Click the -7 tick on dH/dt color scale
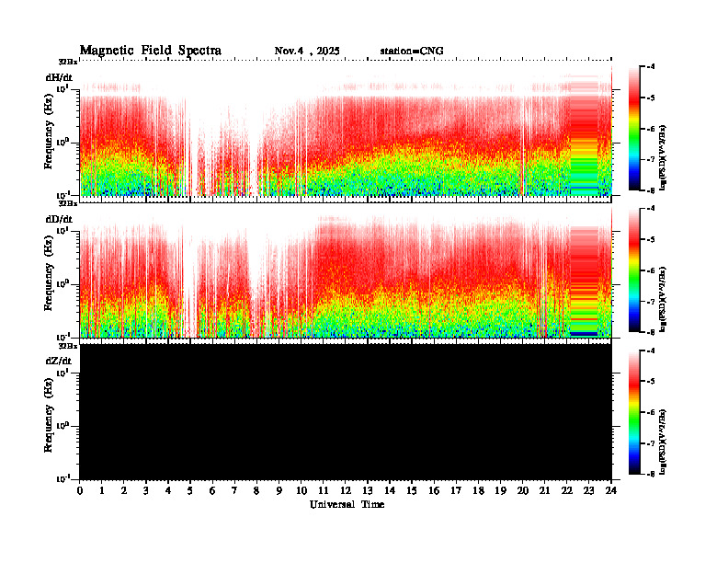This screenshot has width=728, height=563. click(x=652, y=159)
